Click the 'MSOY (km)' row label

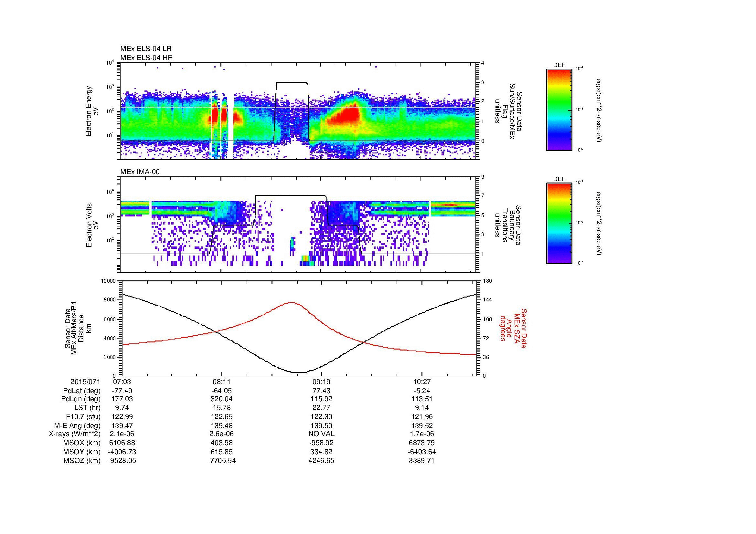tap(82, 452)
